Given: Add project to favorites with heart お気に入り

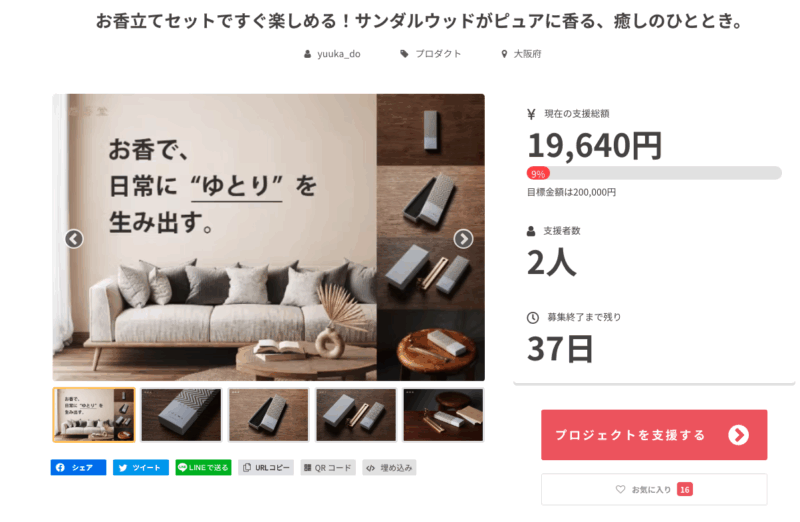Looking at the screenshot, I should (654, 489).
